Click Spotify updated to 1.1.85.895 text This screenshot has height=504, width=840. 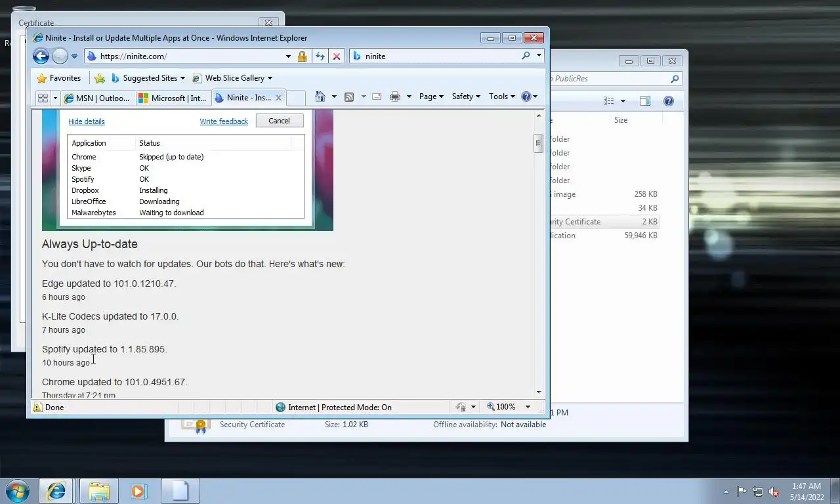104,349
